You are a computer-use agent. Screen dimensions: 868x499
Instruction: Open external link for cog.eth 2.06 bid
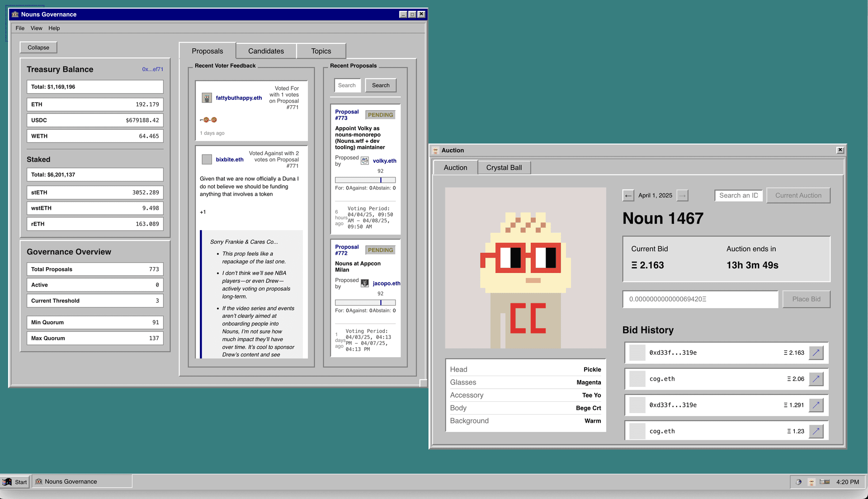(x=816, y=379)
